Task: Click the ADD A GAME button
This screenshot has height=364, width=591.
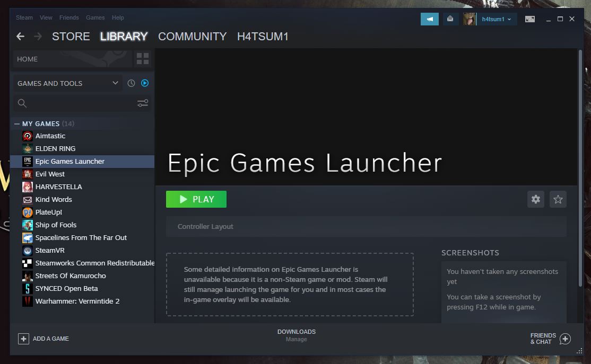Action: (x=44, y=339)
